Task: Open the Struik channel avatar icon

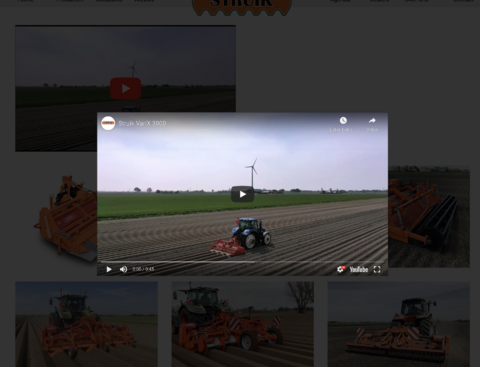Action: tap(108, 123)
